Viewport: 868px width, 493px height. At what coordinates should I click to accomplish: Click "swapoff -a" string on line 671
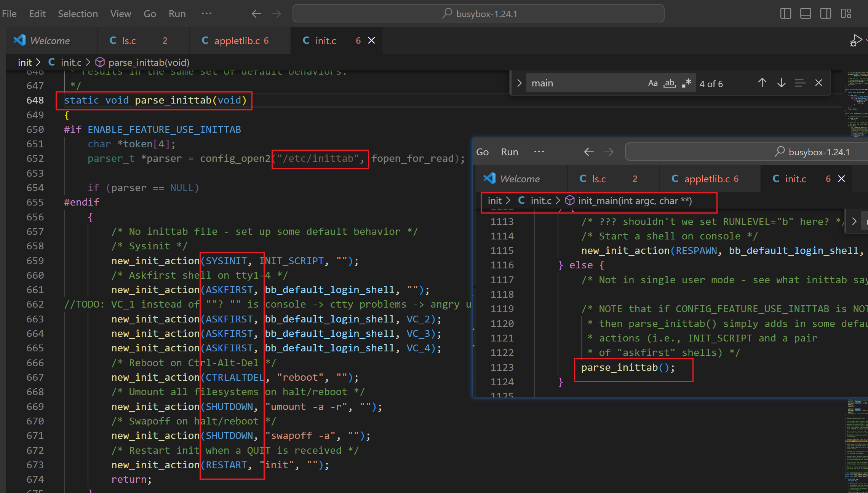300,436
